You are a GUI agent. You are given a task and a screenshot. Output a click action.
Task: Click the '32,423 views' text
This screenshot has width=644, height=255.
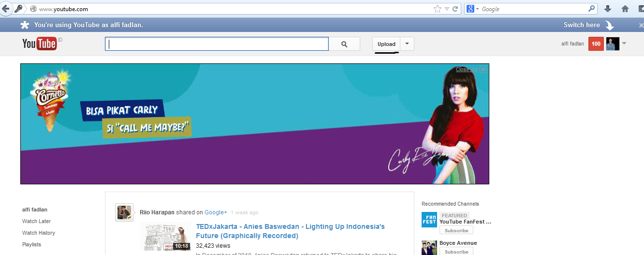[213, 246]
